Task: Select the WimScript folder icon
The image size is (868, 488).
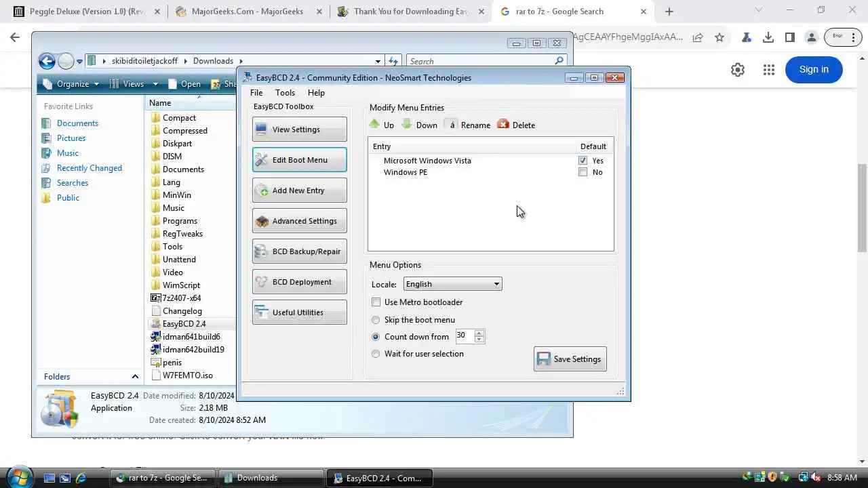Action: (155, 285)
